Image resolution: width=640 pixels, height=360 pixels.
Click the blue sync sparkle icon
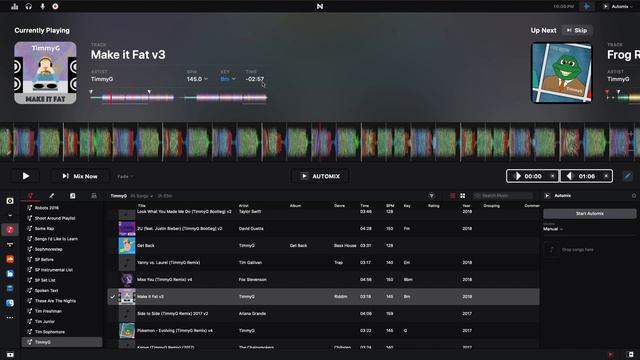click(x=586, y=7)
